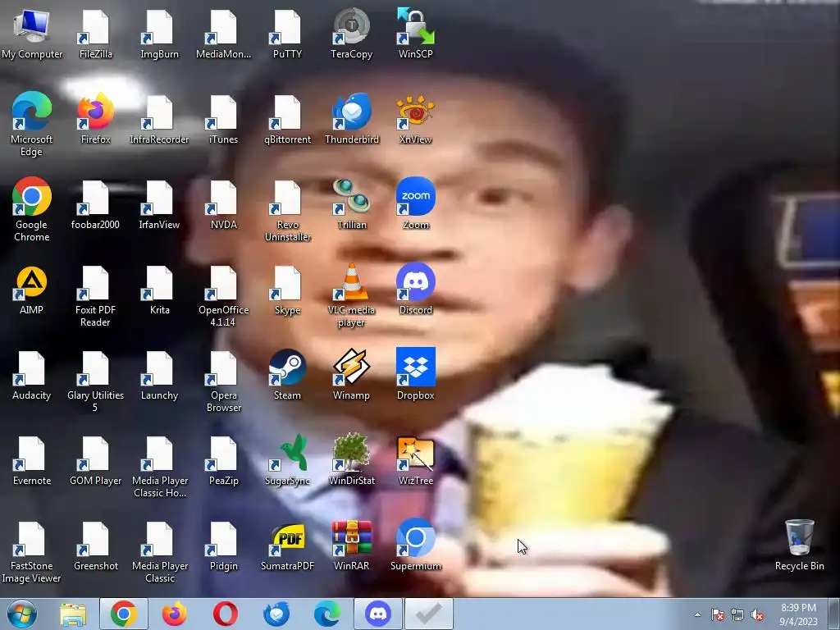
Task: Click the muted volume tray icon
Action: coord(756,614)
